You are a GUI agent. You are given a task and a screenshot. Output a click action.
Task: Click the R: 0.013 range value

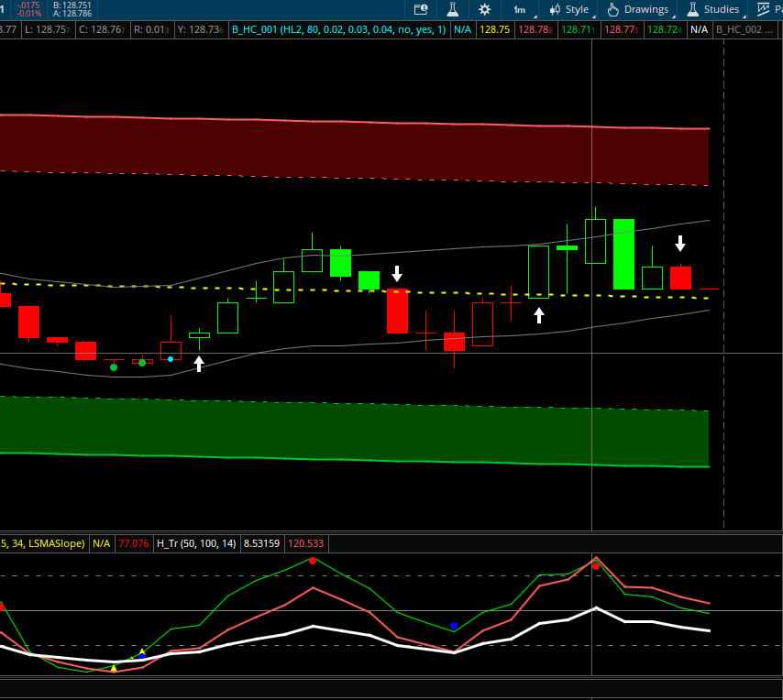(151, 29)
